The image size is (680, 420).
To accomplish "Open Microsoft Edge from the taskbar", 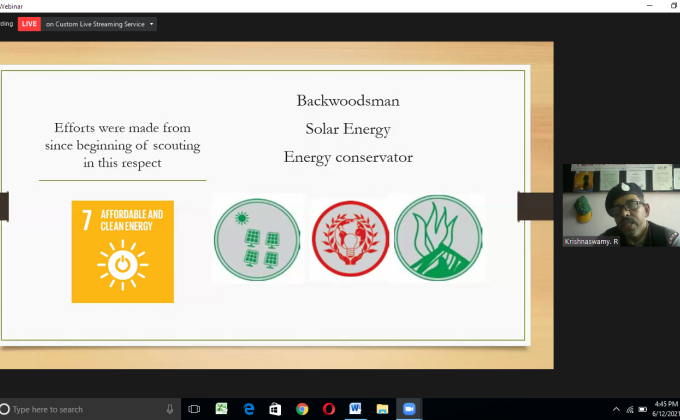I will coord(248,409).
